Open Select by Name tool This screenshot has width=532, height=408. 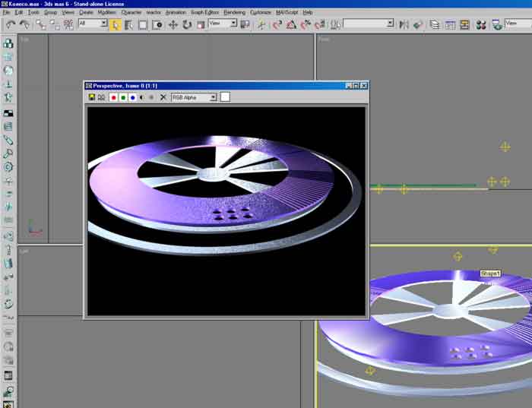pos(129,25)
